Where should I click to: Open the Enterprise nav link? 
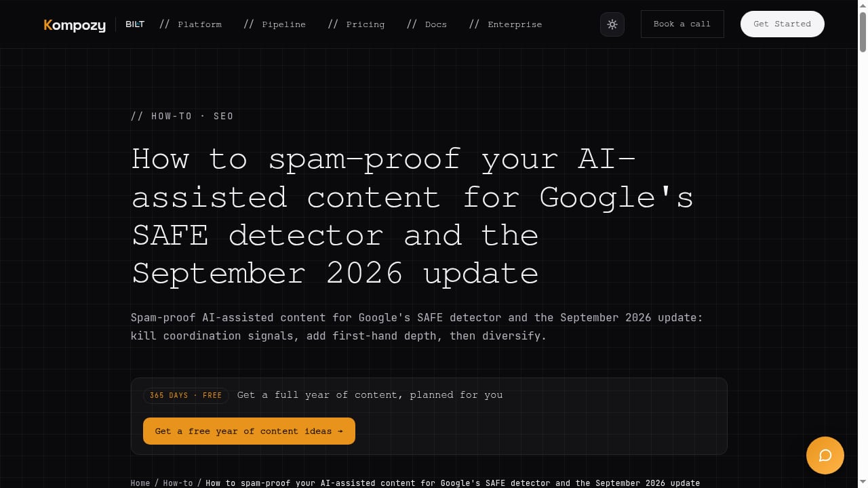tap(505, 24)
